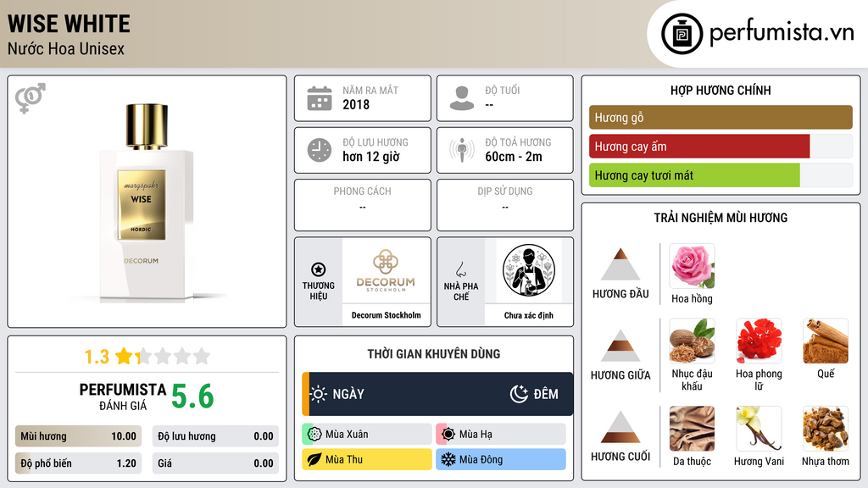The image size is (868, 488).
Task: Select the Mùa Thu season tag
Action: [367, 460]
